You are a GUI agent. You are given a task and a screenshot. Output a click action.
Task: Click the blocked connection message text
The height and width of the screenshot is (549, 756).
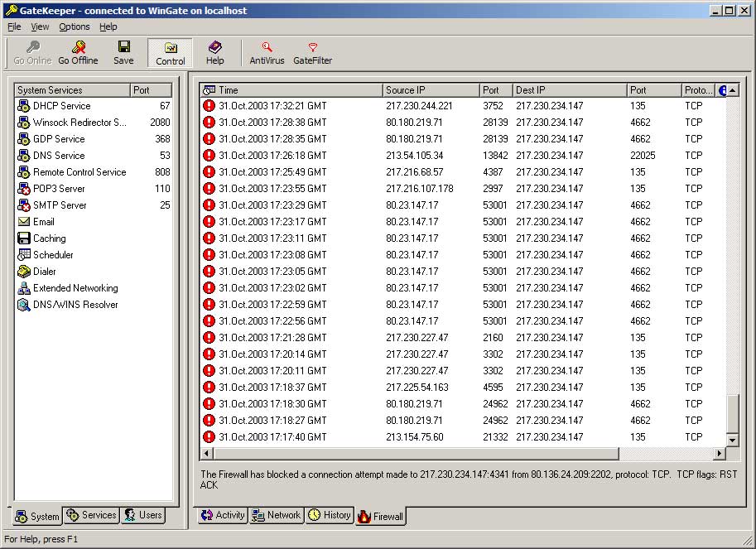click(469, 479)
